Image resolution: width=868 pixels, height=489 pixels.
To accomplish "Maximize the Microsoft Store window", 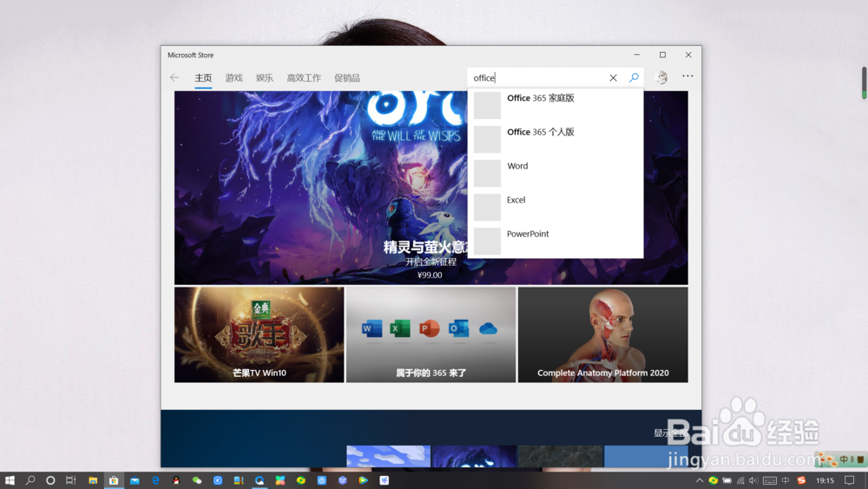I will [662, 55].
